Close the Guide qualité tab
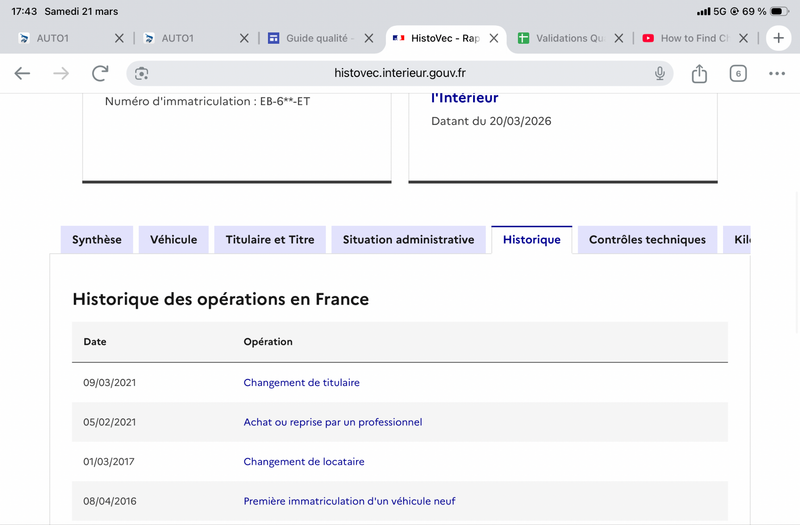Viewport: 800px width, 525px height. [369, 38]
